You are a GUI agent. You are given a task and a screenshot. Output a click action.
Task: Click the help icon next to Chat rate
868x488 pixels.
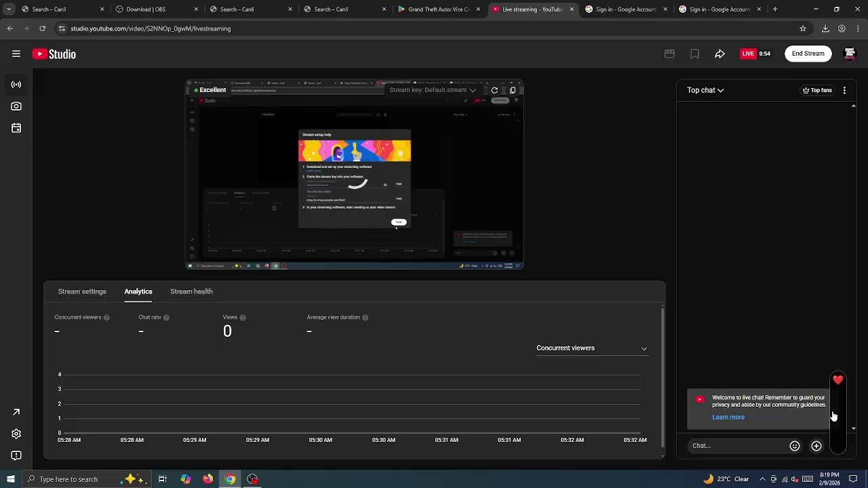coord(166,317)
